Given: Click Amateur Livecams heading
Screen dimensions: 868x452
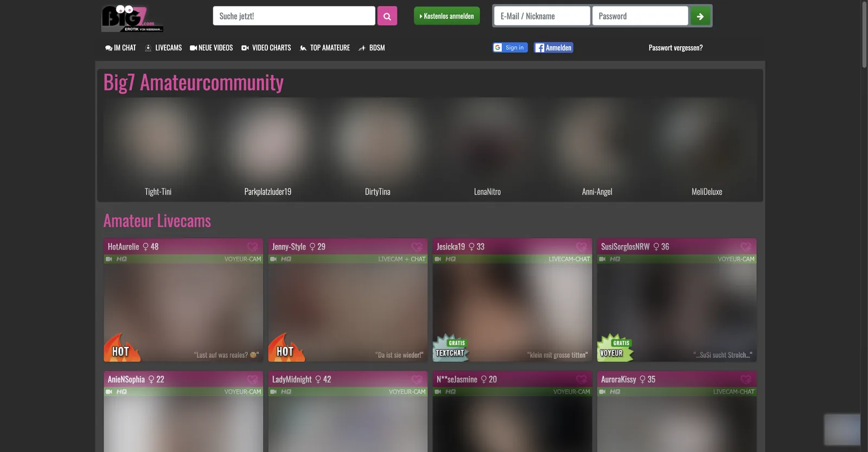Looking at the screenshot, I should pyautogui.click(x=157, y=221).
